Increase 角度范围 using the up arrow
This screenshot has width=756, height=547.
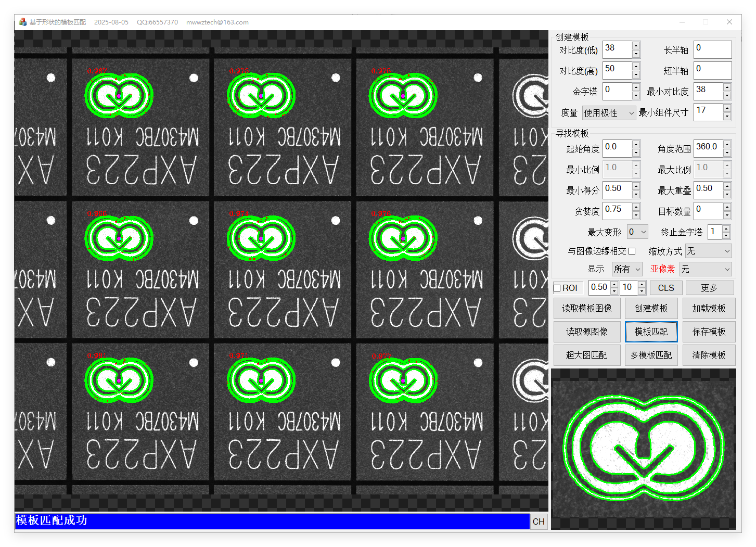[727, 144]
